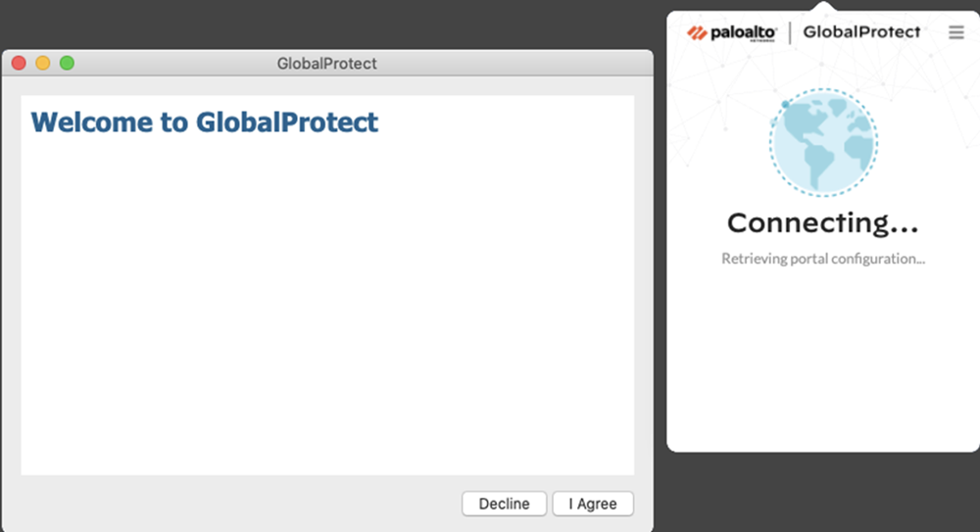The height and width of the screenshot is (532, 980).
Task: Click the small dot on the globe's ring
Action: coord(785,103)
